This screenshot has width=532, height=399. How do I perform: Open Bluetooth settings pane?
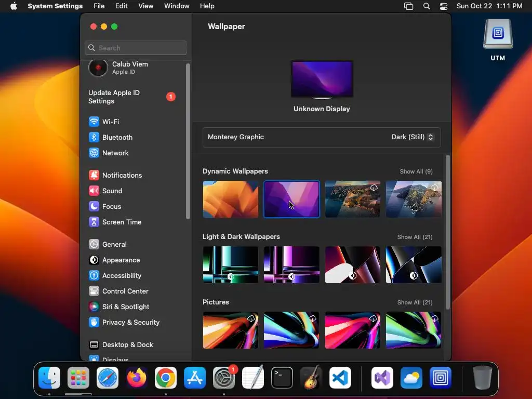coord(111,137)
